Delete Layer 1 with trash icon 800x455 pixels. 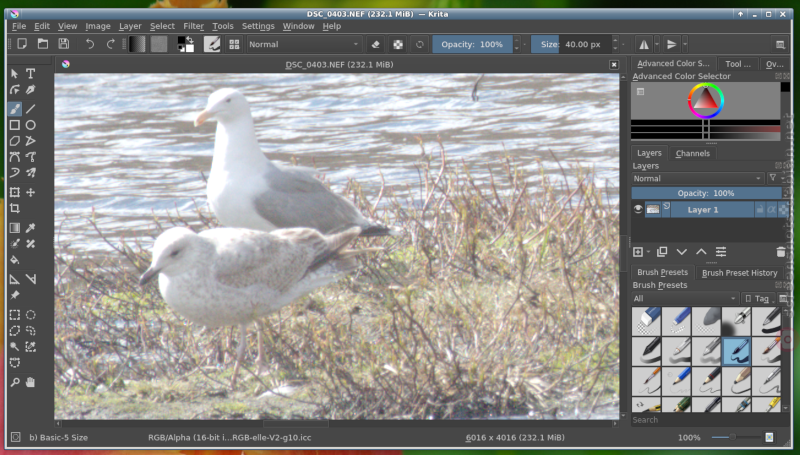click(781, 252)
